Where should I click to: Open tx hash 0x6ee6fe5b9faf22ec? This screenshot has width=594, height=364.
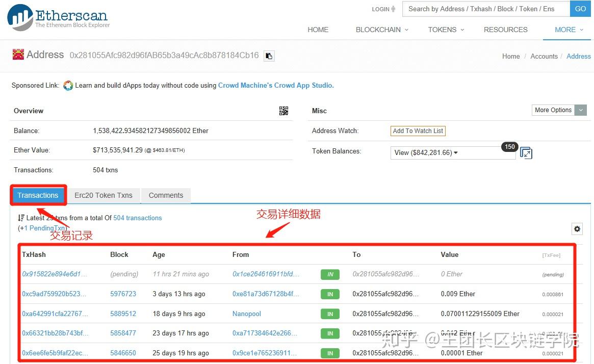(55, 353)
